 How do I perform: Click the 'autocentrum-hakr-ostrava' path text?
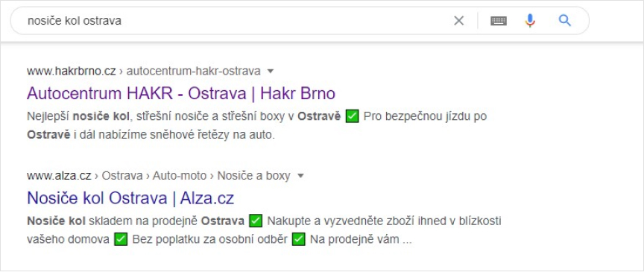(x=194, y=72)
